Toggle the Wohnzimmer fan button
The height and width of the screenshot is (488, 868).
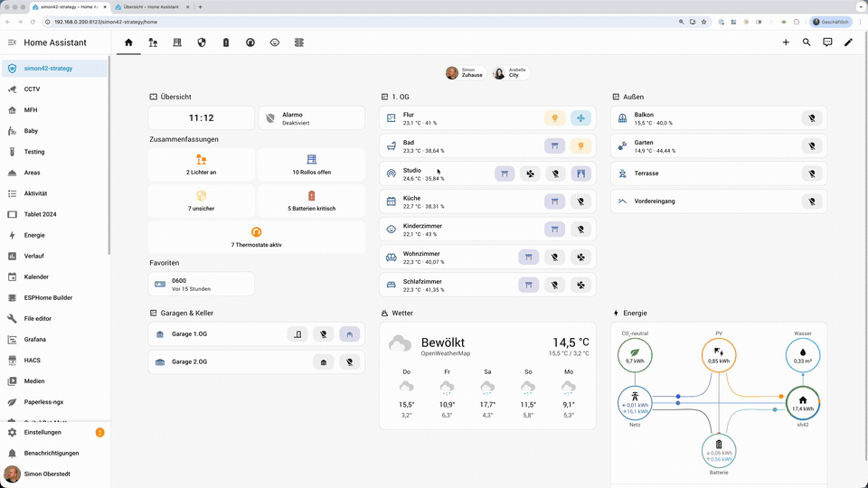point(580,257)
